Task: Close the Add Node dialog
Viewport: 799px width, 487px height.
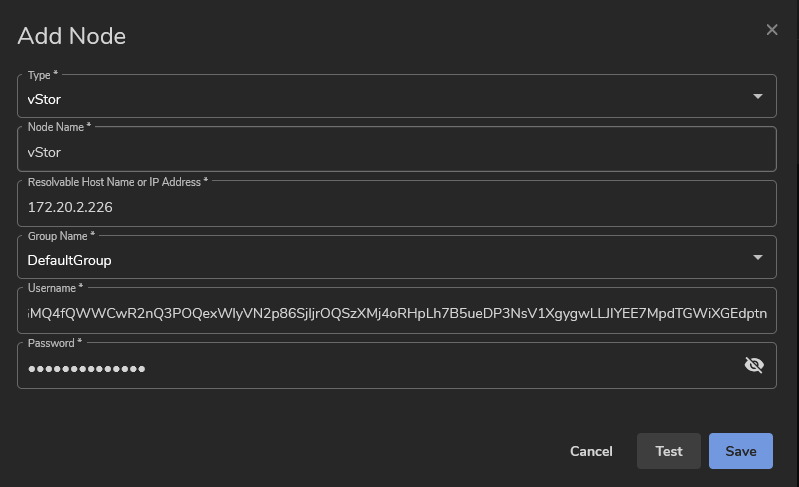Action: (x=772, y=30)
